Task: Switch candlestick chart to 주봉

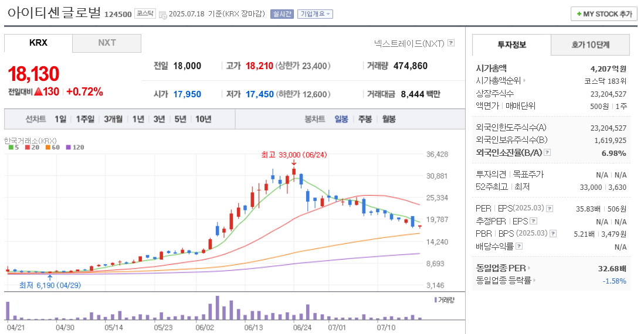Action: 365,119
